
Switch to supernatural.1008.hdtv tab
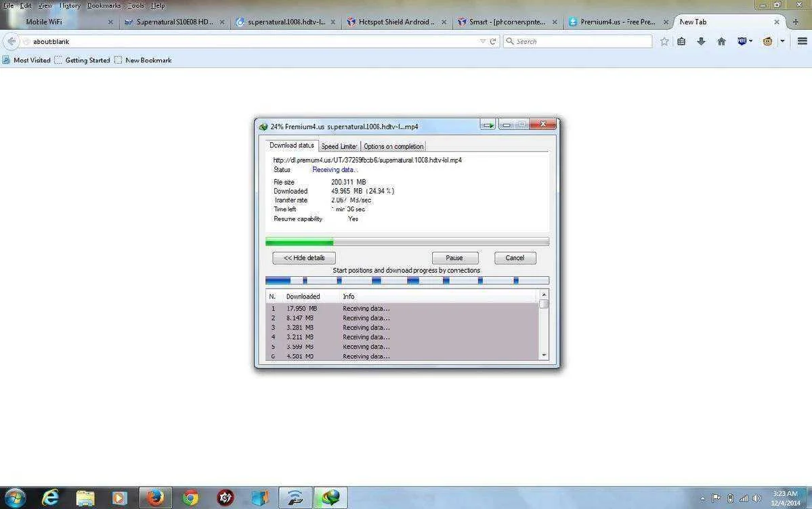coord(286,22)
